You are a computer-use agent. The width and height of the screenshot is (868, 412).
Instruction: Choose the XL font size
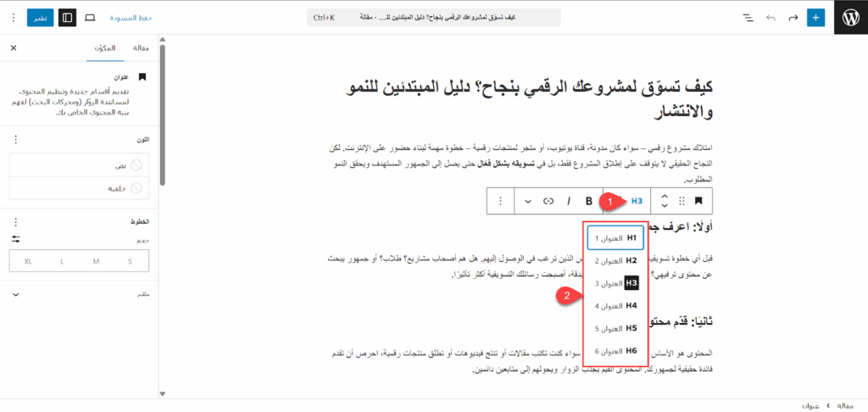28,261
